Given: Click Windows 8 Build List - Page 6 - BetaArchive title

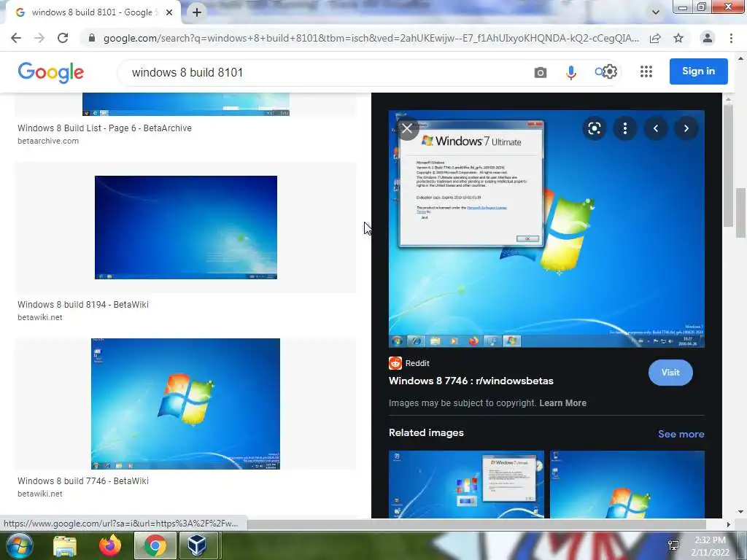Looking at the screenshot, I should 104,128.
